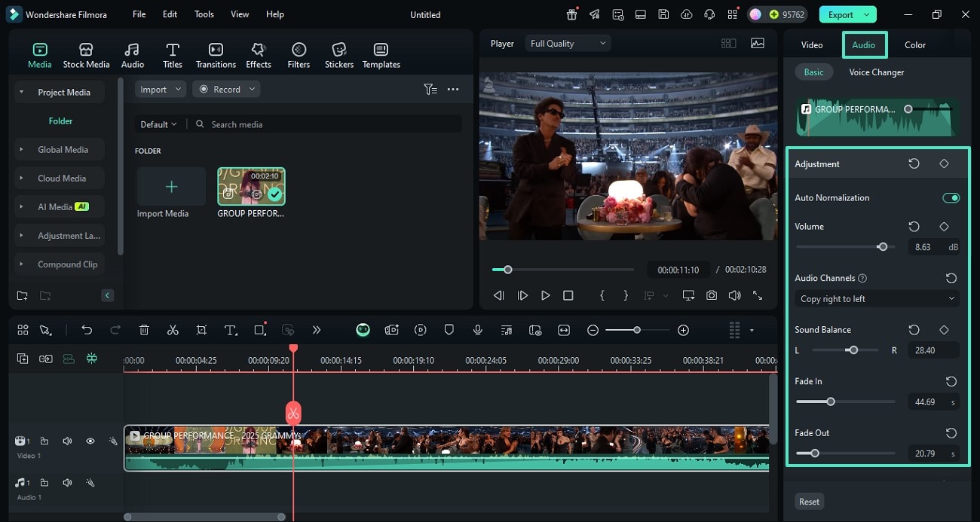Mute the Audio 1 track
This screenshot has width=980, height=522.
(x=67, y=483)
